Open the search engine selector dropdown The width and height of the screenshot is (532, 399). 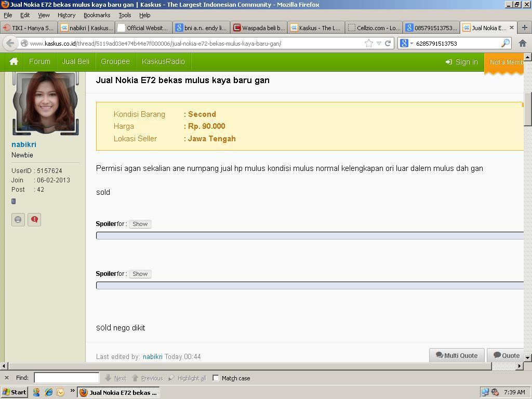[x=406, y=44]
